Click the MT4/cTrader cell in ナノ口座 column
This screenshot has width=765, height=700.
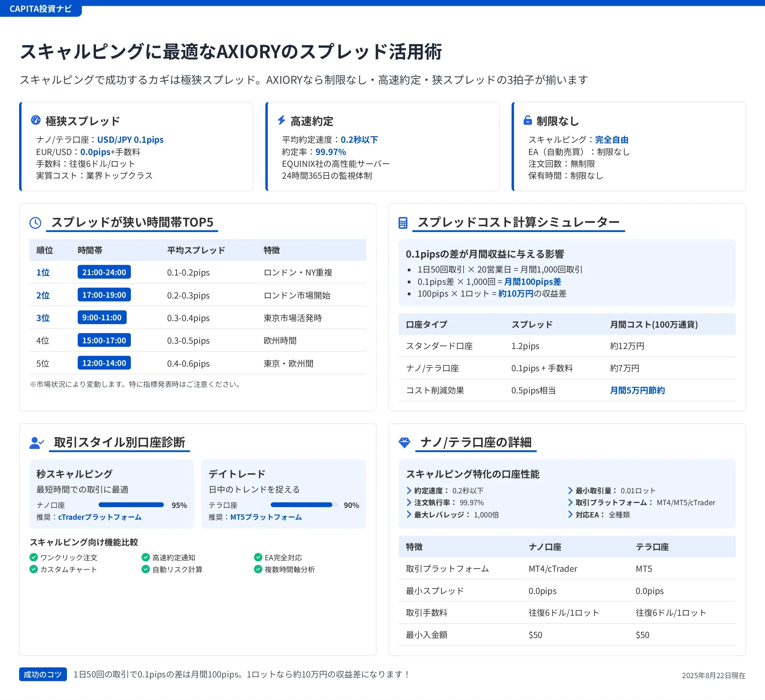tap(553, 569)
